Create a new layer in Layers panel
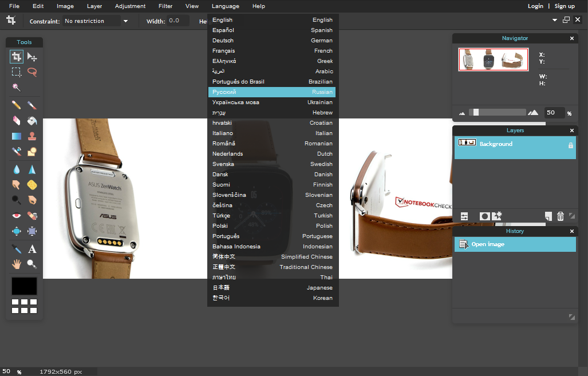Screen dimensions: 588x376 [548, 216]
